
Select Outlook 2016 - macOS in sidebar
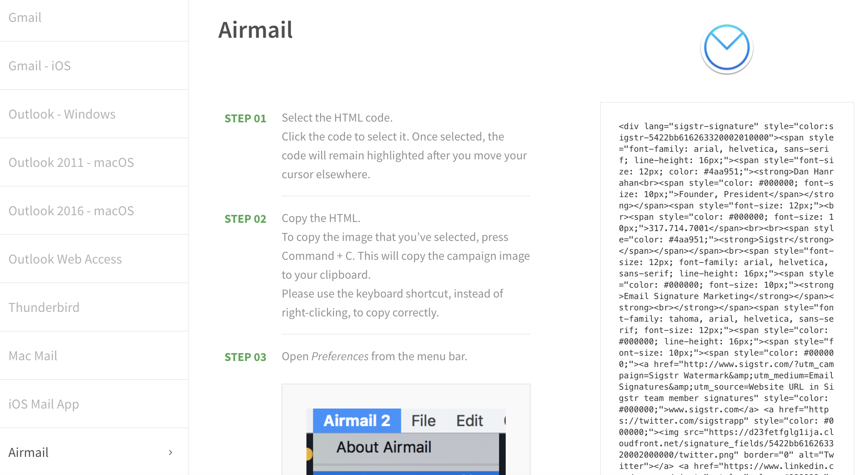(x=94, y=211)
